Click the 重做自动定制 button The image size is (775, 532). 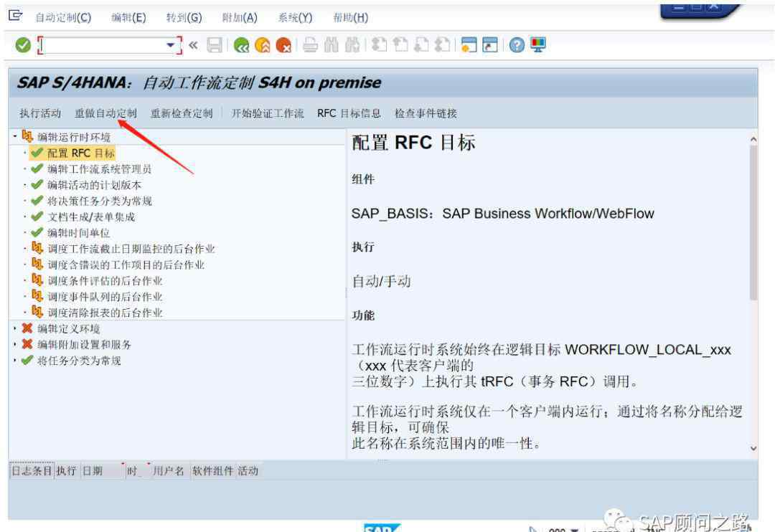pyautogui.click(x=105, y=113)
